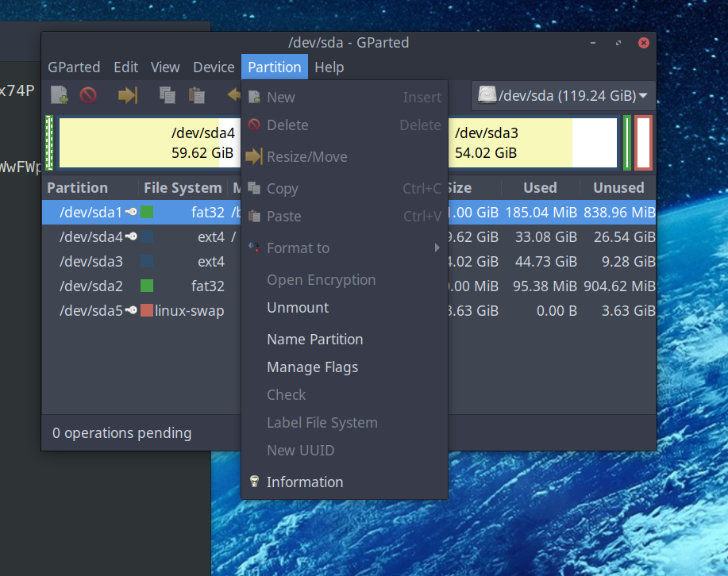Sort by the Partition column header

91,187
